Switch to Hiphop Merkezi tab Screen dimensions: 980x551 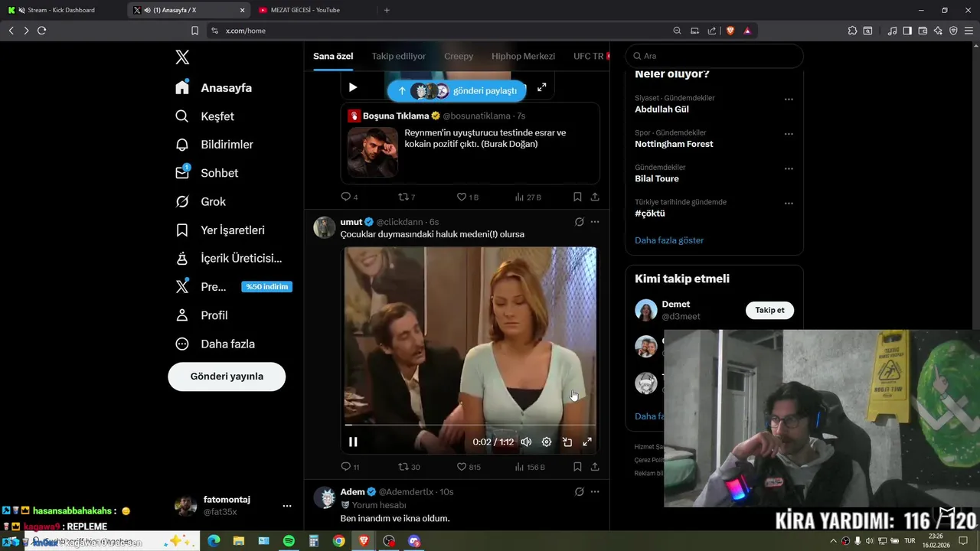[523, 56]
